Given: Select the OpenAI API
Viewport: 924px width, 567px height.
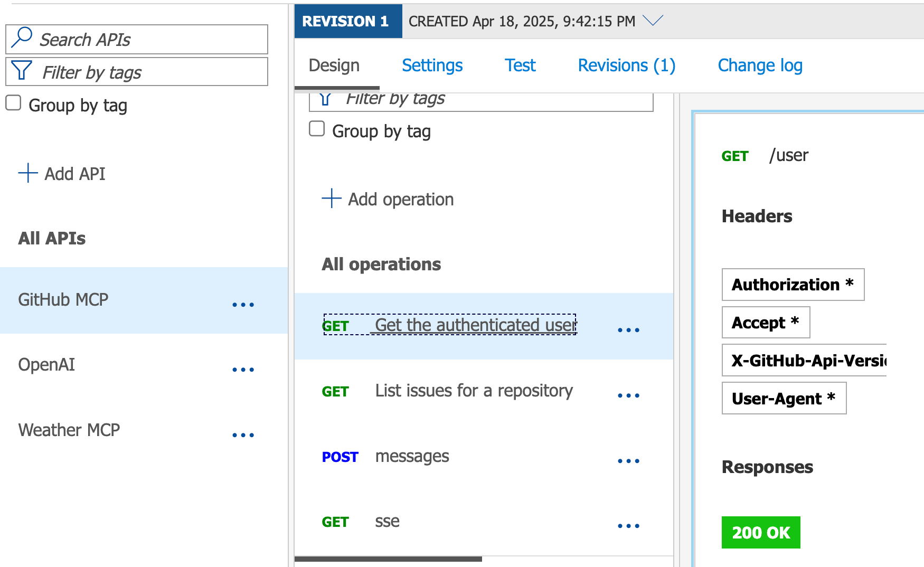Looking at the screenshot, I should coord(144,365).
